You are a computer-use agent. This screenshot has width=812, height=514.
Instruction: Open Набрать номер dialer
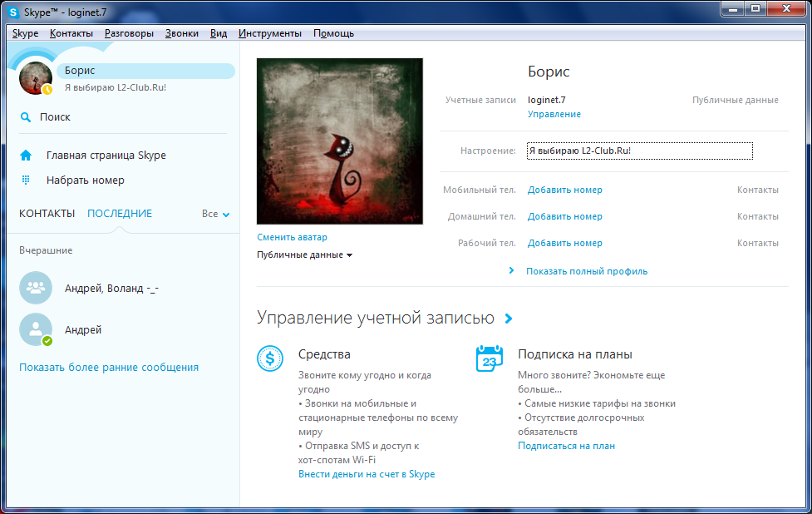click(86, 180)
